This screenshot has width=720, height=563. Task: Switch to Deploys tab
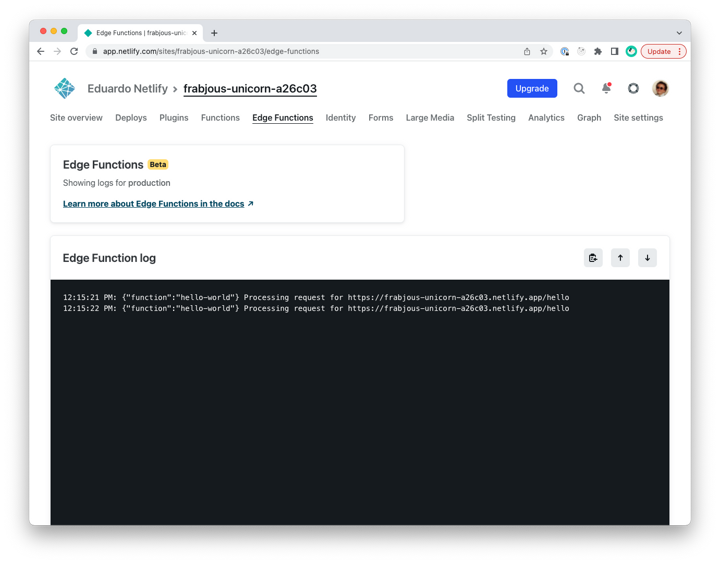click(131, 118)
